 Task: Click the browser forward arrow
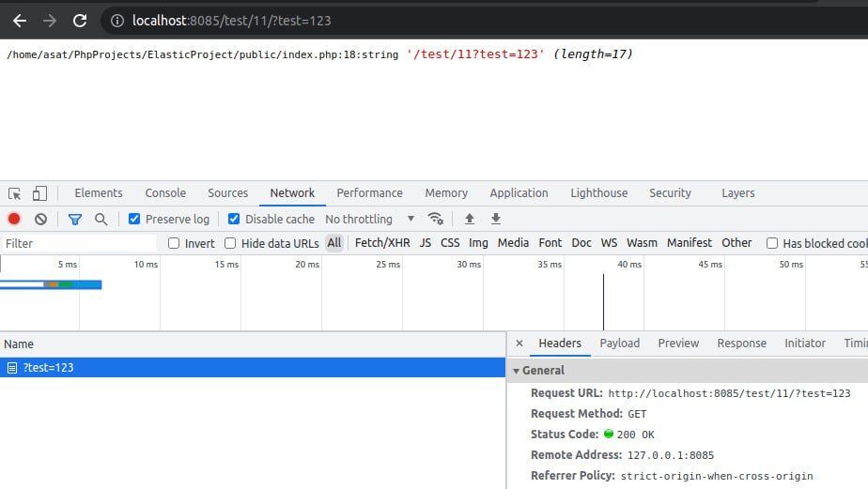pyautogui.click(x=50, y=21)
